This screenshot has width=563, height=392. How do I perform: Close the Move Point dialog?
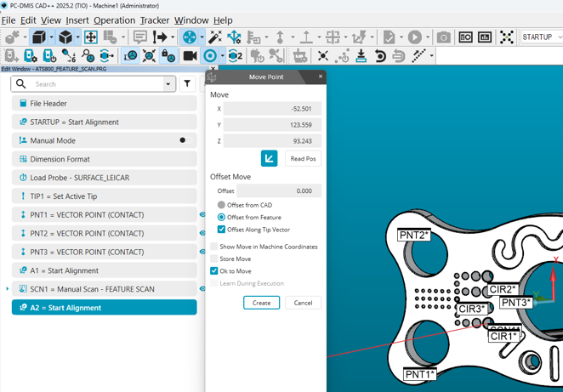[x=321, y=76]
